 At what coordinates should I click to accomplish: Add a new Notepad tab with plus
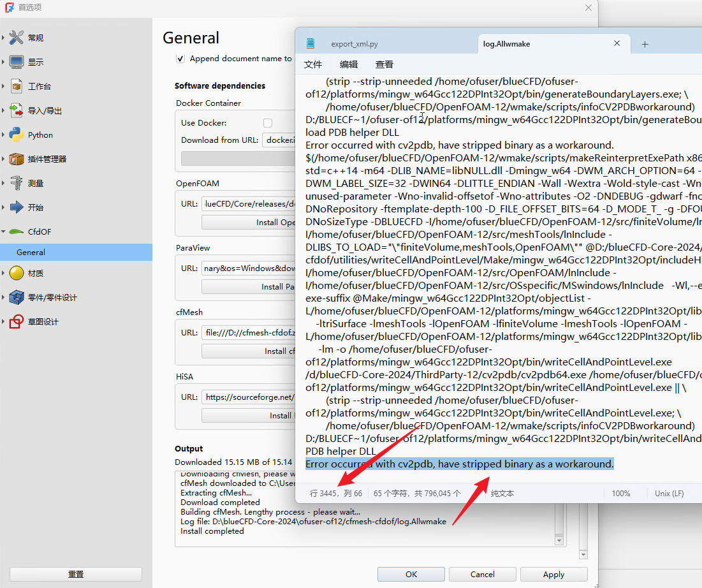tap(645, 44)
